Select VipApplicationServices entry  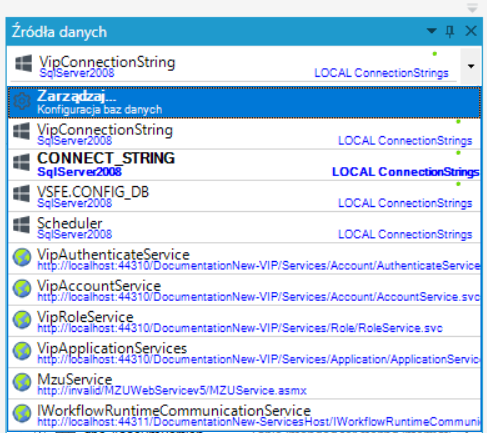click(244, 352)
